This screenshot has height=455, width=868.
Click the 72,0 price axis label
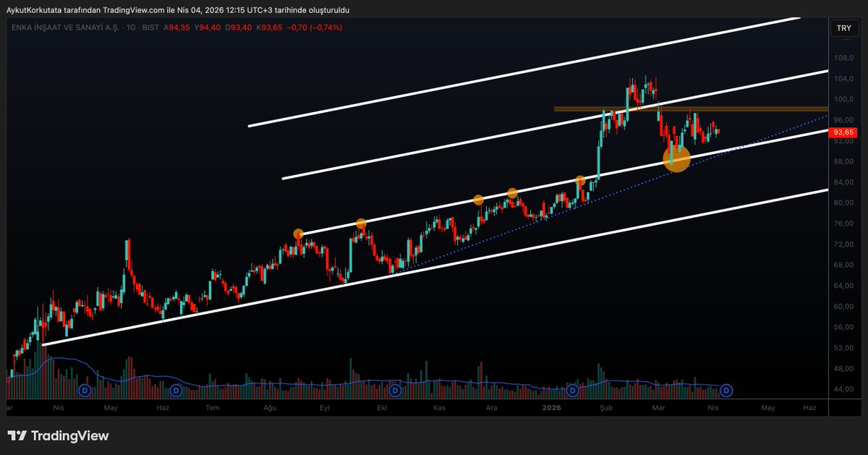coord(844,244)
